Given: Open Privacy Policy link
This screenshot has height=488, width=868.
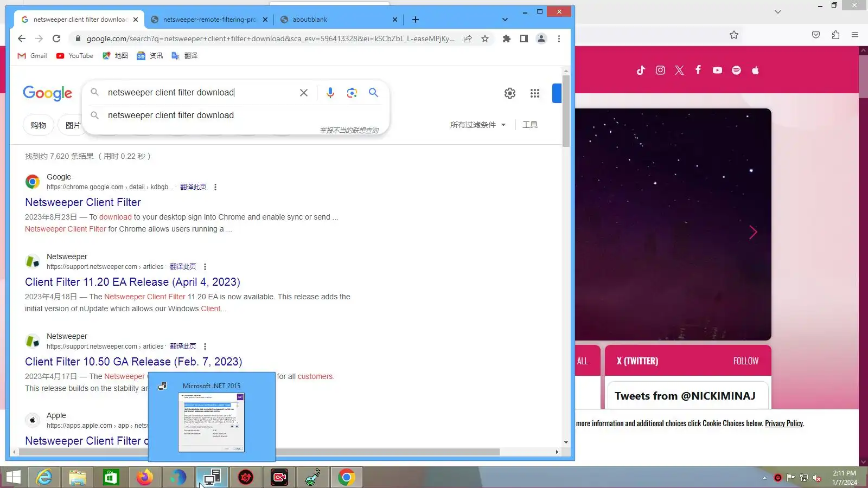Looking at the screenshot, I should (x=784, y=423).
